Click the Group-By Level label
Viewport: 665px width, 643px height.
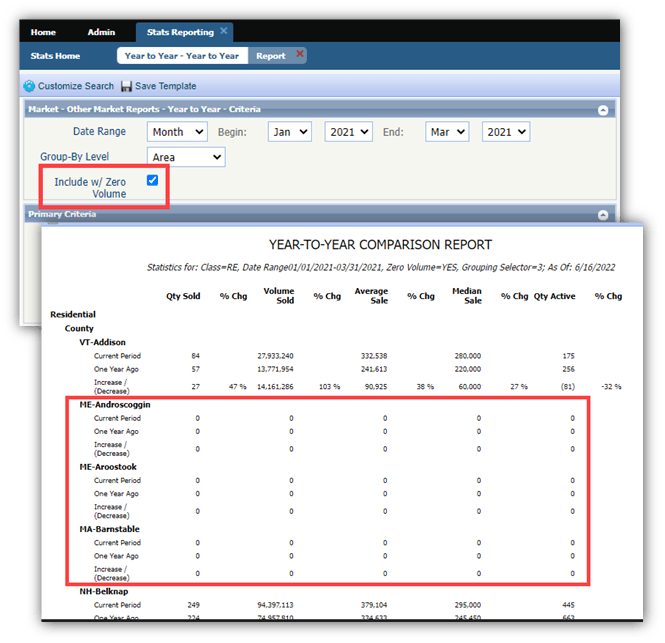(x=75, y=157)
